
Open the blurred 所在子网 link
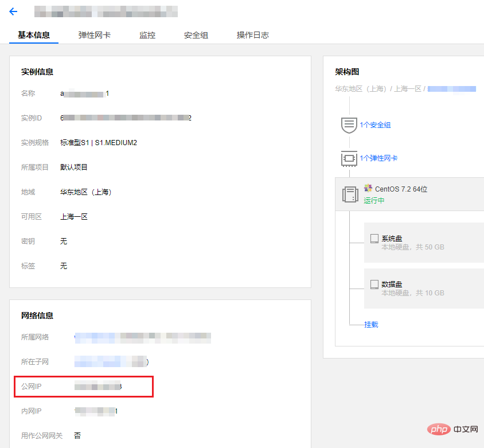click(111, 361)
